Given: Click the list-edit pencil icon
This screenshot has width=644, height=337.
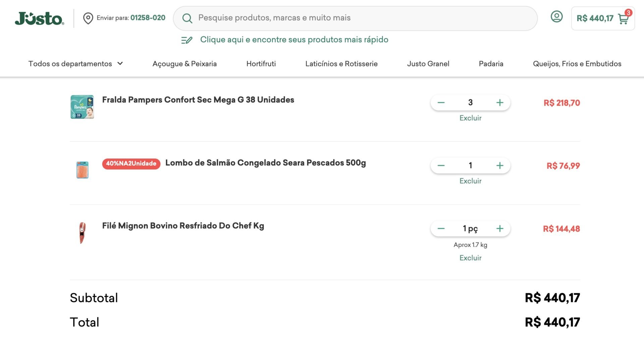Looking at the screenshot, I should coord(186,40).
